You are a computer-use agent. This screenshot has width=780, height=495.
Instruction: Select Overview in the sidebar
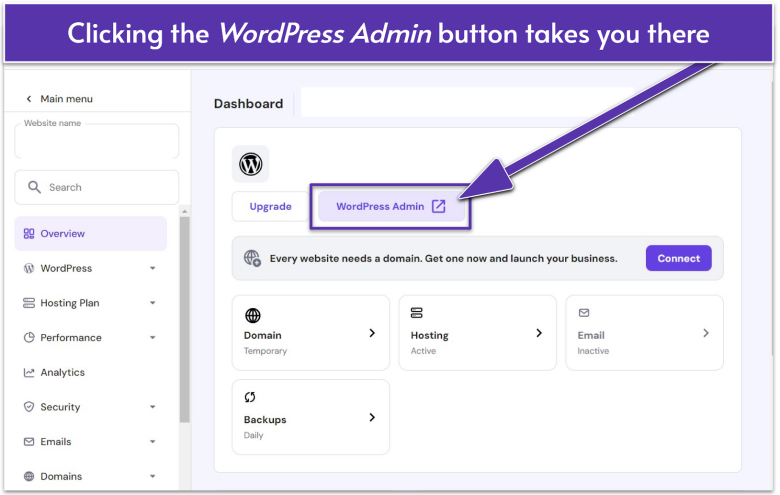[91, 233]
